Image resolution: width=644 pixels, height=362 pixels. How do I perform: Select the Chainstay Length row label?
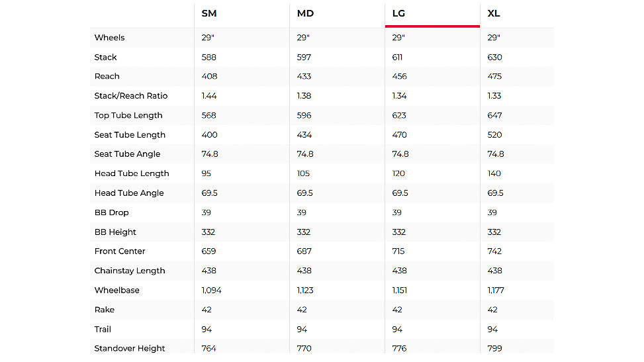tap(130, 271)
